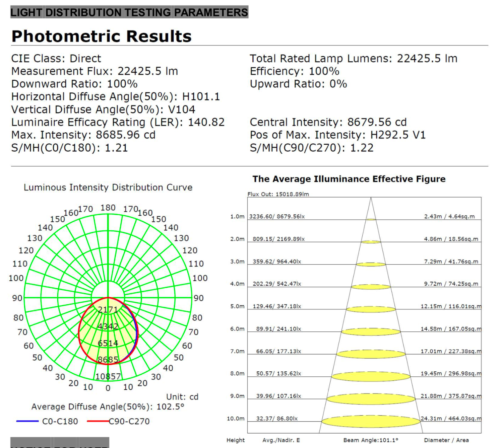Click the Unit: cd label
The height and width of the screenshot is (448, 500).
pos(182,397)
